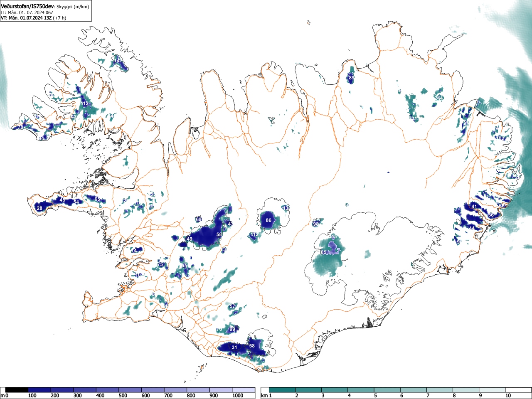The width and height of the screenshot is (532, 399).
Task: Click the visibility value 69 near Langjökull
Action: [x=199, y=219]
